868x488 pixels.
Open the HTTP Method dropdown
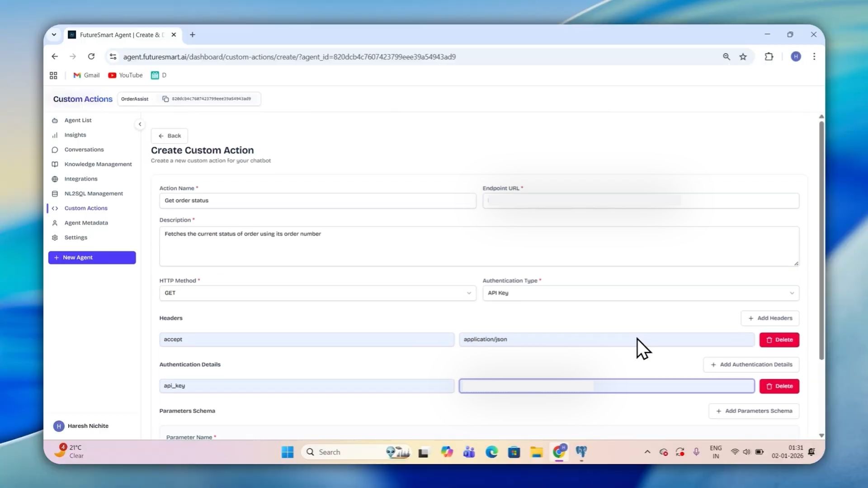317,293
